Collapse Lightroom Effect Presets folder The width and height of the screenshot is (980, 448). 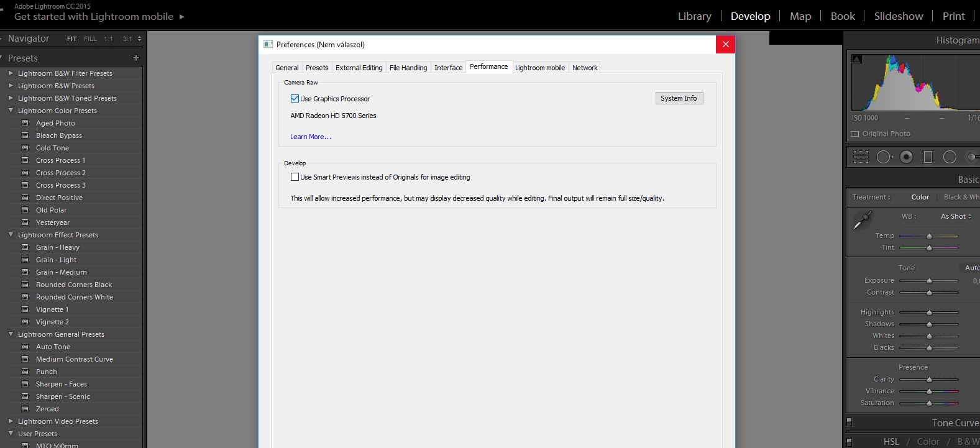click(x=11, y=234)
